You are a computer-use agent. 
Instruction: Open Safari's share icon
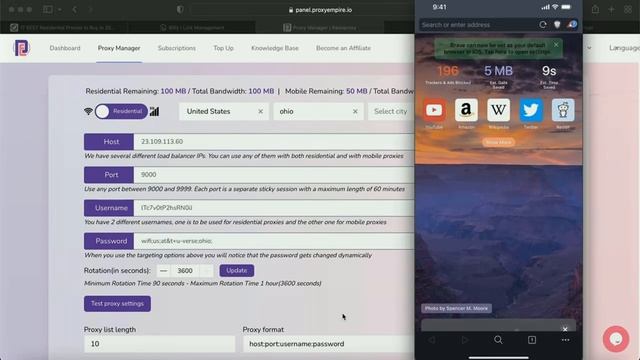(x=595, y=9)
